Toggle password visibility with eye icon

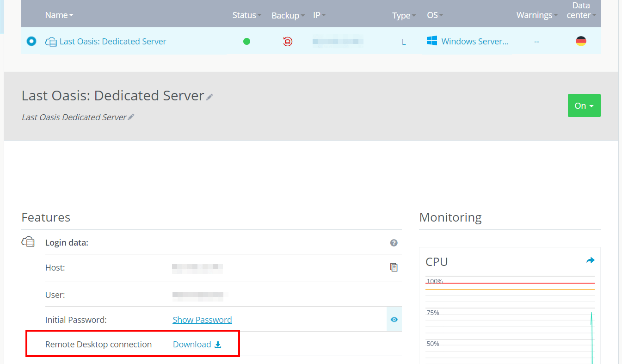(394, 320)
